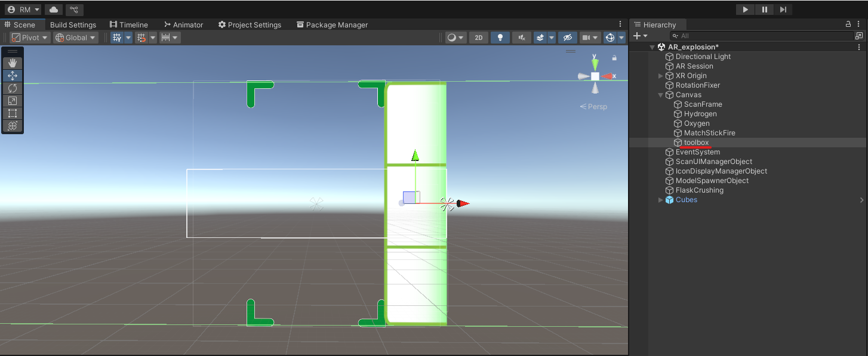Click the Unity logo beside AR_explosion

pos(661,47)
